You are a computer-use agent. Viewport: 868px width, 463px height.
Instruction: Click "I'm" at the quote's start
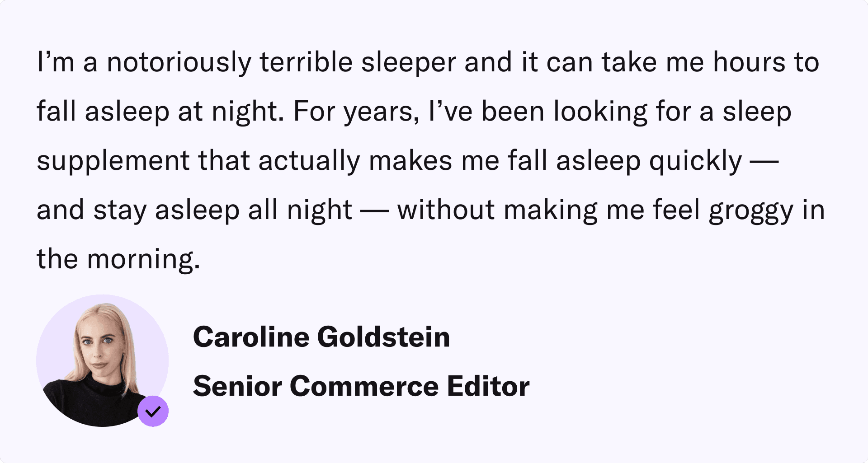click(x=56, y=62)
